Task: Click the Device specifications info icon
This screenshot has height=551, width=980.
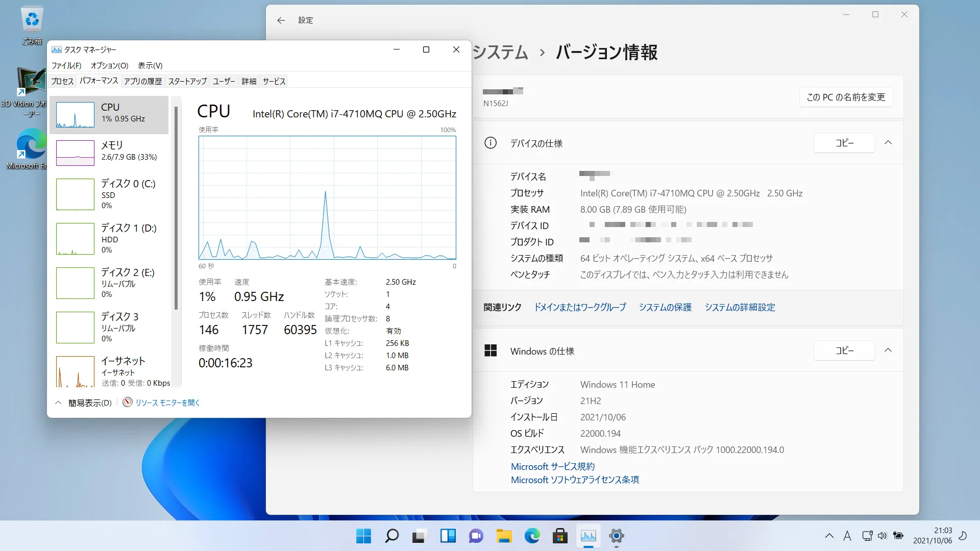Action: point(490,143)
